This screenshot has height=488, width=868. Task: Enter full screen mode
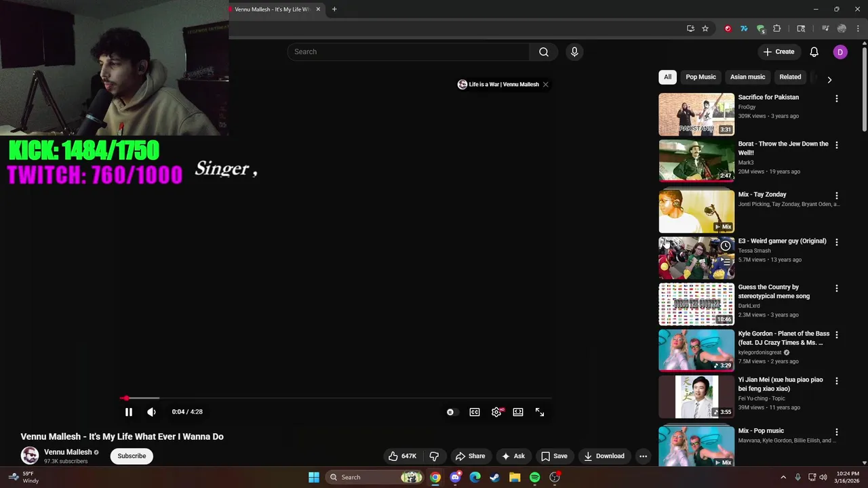click(x=540, y=412)
